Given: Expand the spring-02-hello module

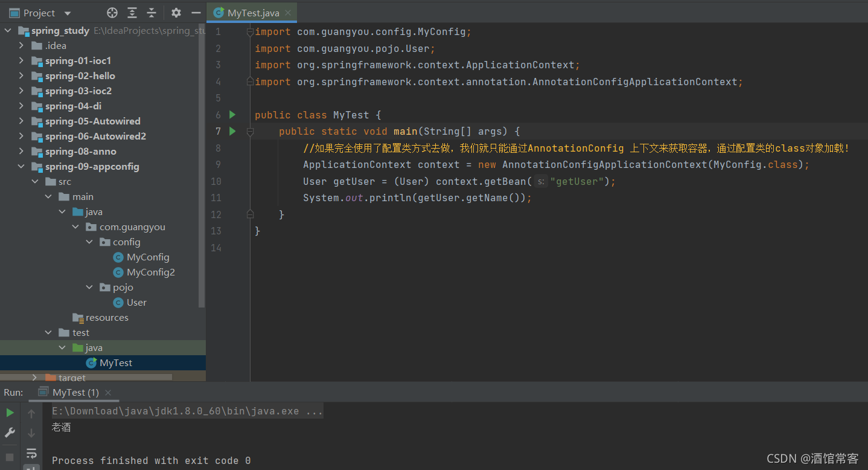Looking at the screenshot, I should click(x=22, y=76).
